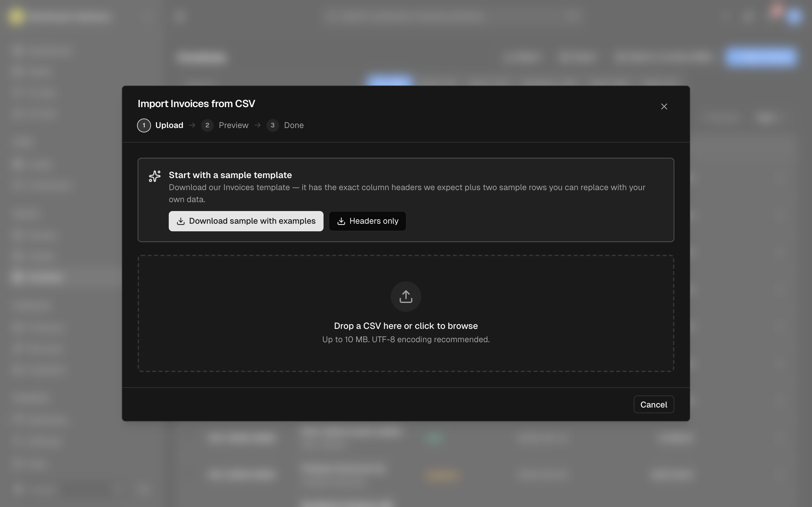
Task: Click the arrow between Upload and Preview steps
Action: pos(192,125)
